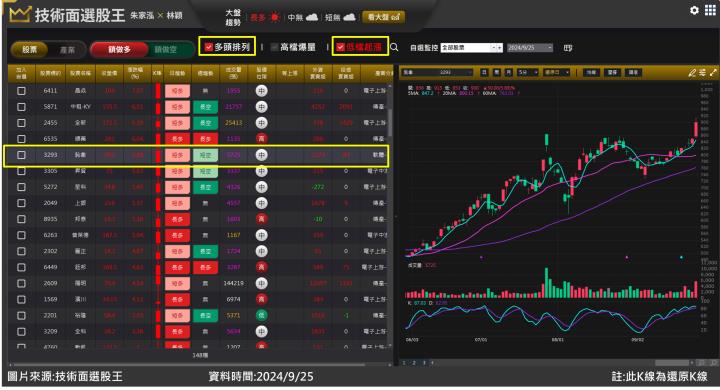The width and height of the screenshot is (720, 390).
Task: Check the watchlist box for stock 2455
Action: 21,123
